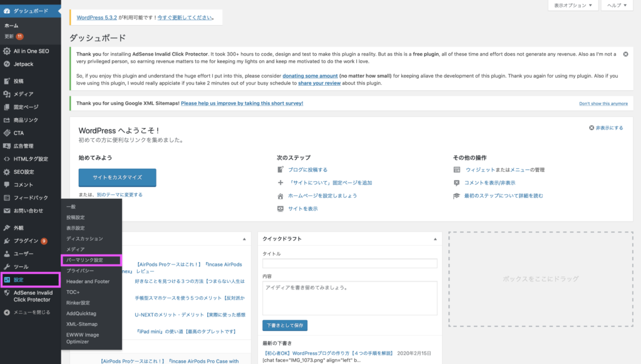Open EWWW Image Optimizer submenu item

(83, 338)
